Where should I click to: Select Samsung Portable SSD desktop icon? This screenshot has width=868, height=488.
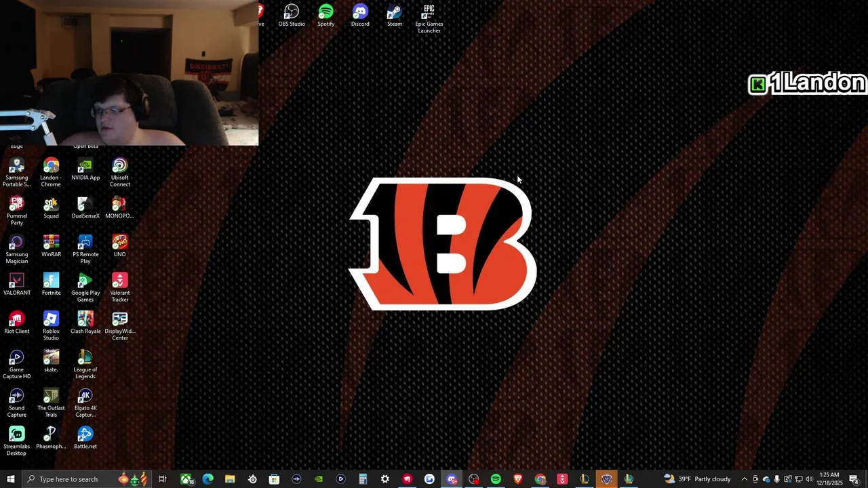[17, 173]
